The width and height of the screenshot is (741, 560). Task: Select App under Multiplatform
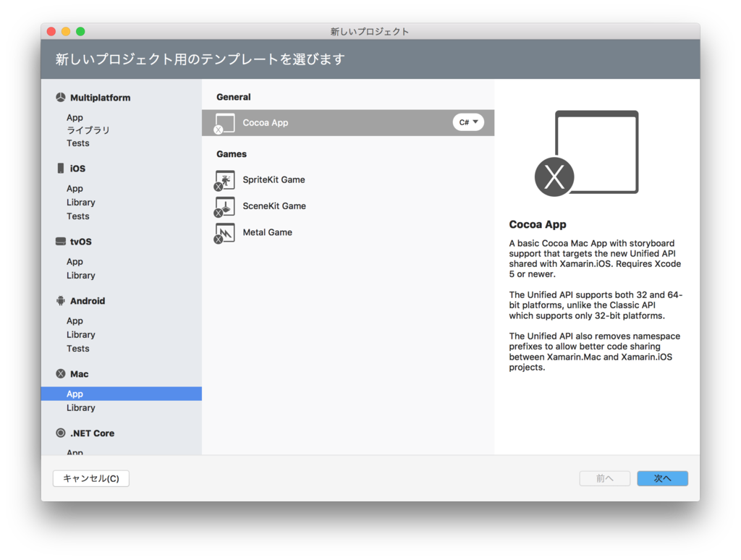[75, 117]
